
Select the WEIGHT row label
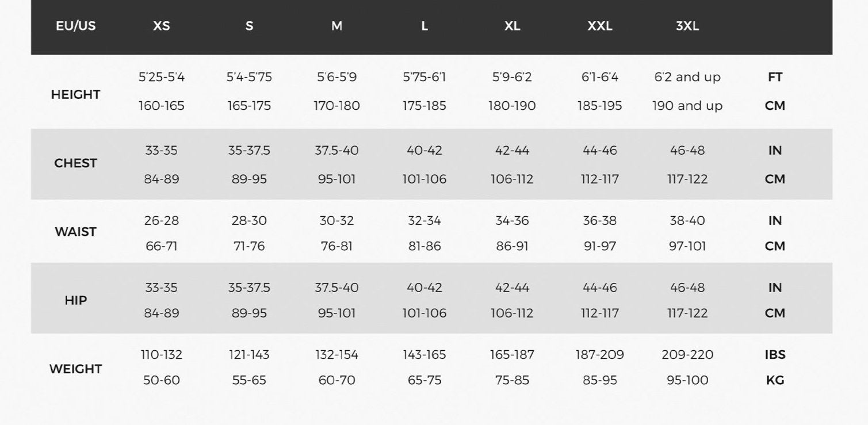76,369
